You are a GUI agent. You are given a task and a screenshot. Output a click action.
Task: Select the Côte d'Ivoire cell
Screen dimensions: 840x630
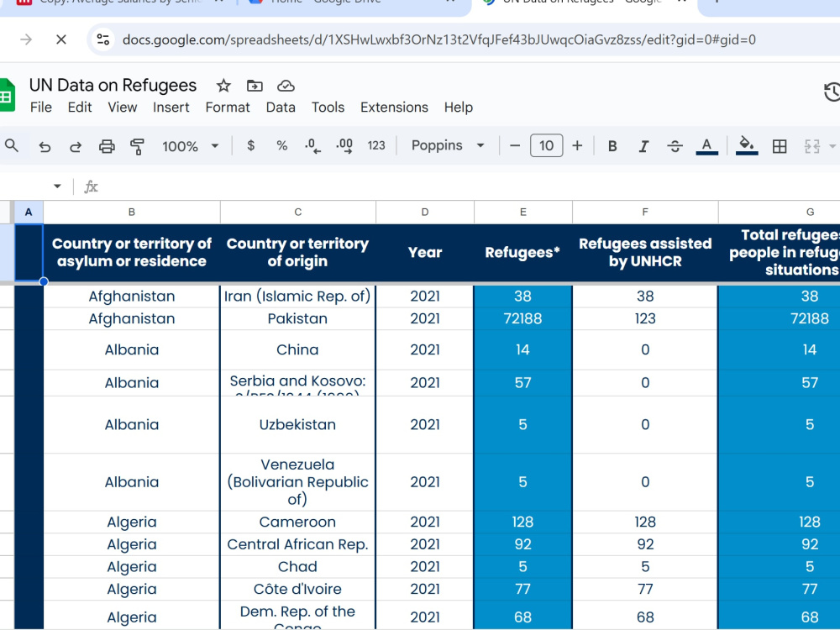click(x=298, y=589)
